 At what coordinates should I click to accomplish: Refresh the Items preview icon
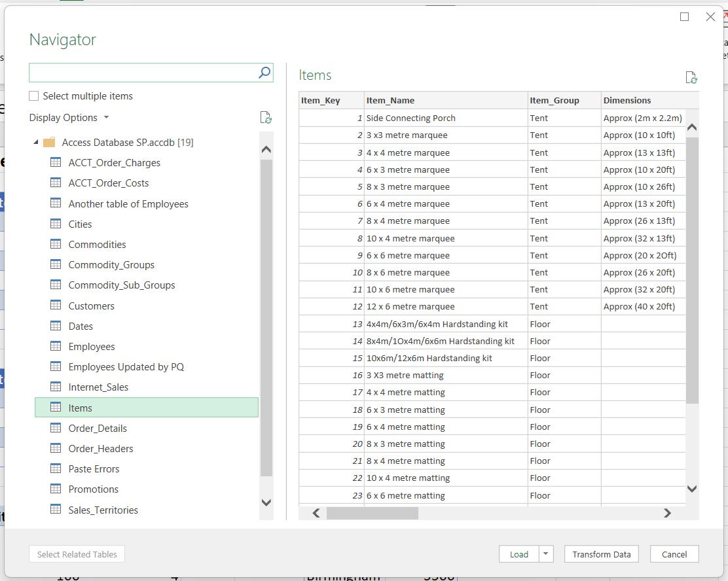pos(691,77)
